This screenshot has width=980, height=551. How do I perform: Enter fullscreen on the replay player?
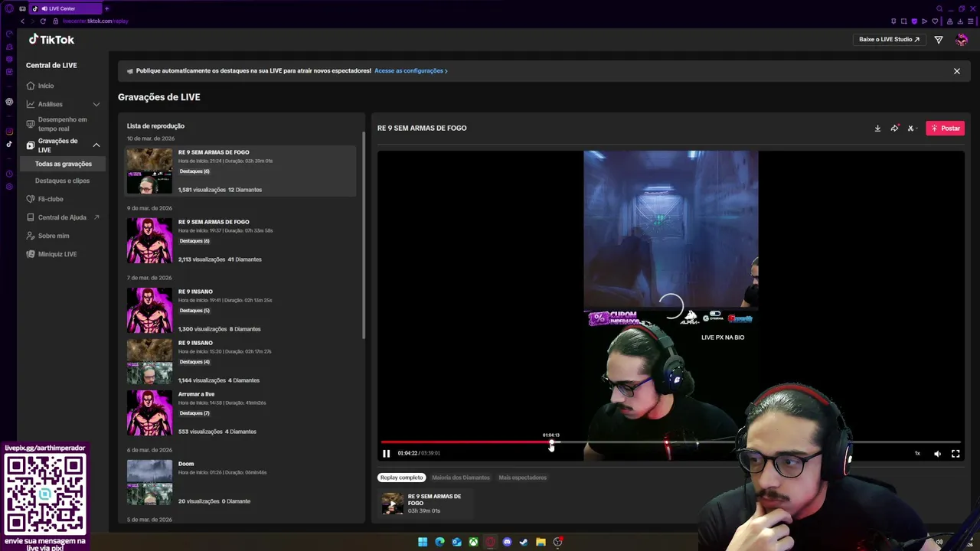[x=955, y=453]
